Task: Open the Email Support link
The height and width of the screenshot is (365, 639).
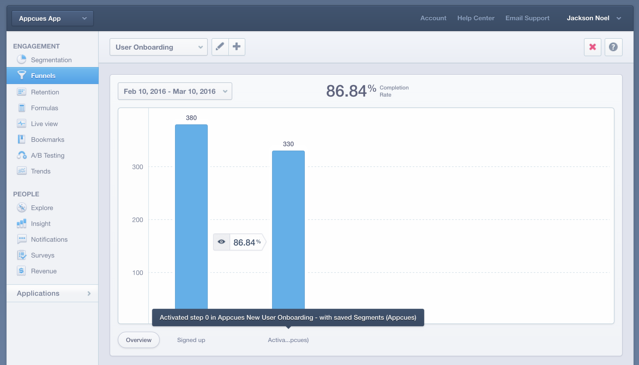Action: [527, 18]
